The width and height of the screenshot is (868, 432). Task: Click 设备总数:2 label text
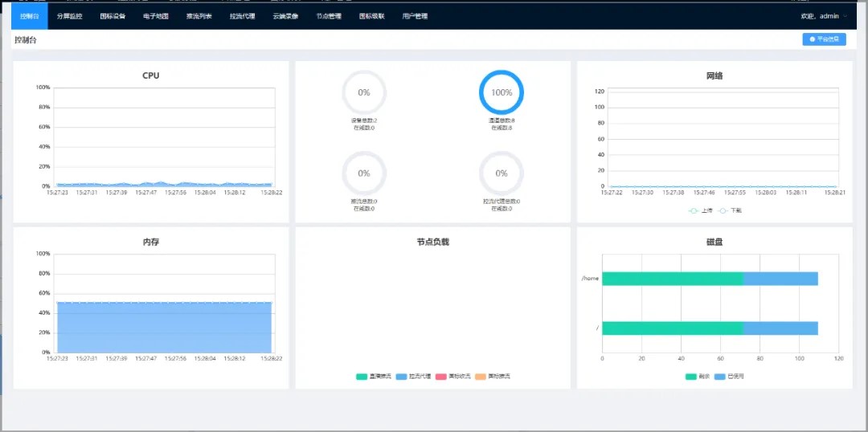[x=364, y=120]
